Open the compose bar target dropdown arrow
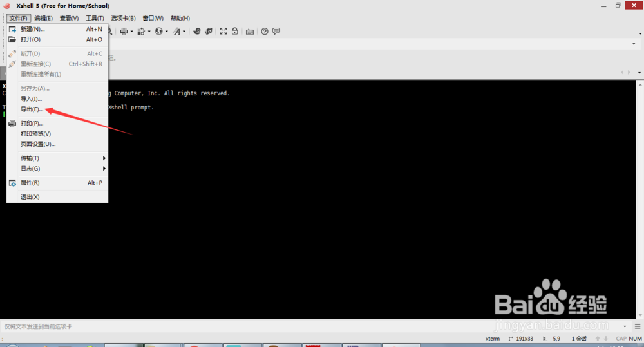Screen dimensions: 644x347 [x=625, y=326]
